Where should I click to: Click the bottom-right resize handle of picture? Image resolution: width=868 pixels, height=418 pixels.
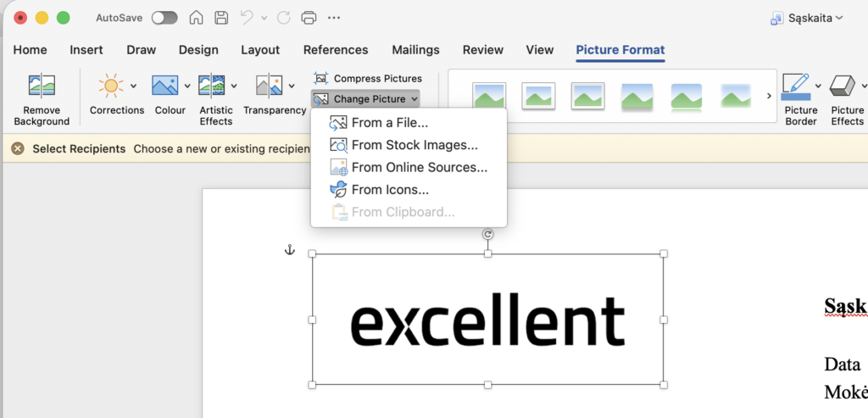pyautogui.click(x=664, y=385)
